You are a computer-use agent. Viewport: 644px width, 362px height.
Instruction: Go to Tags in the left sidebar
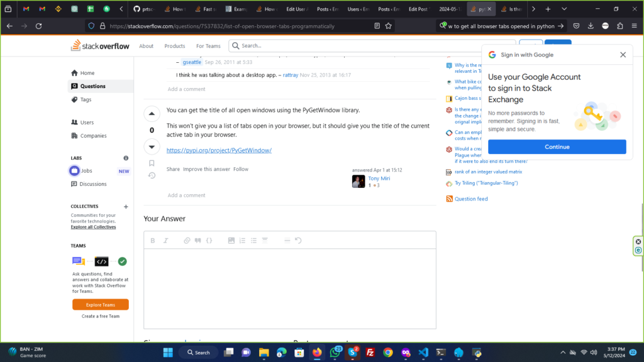pos(86,99)
